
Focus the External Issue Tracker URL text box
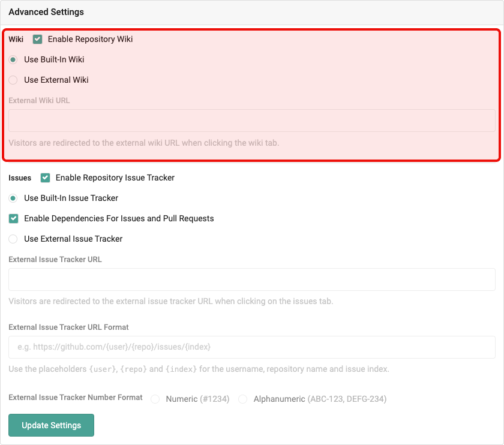pyautogui.click(x=251, y=279)
